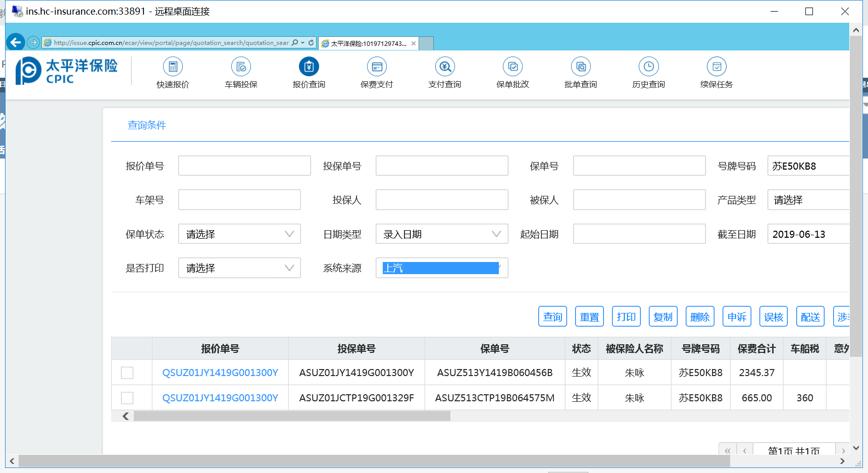Check the box for ASUZ01JCTP19G001329F row
The width and height of the screenshot is (868, 473).
click(127, 398)
